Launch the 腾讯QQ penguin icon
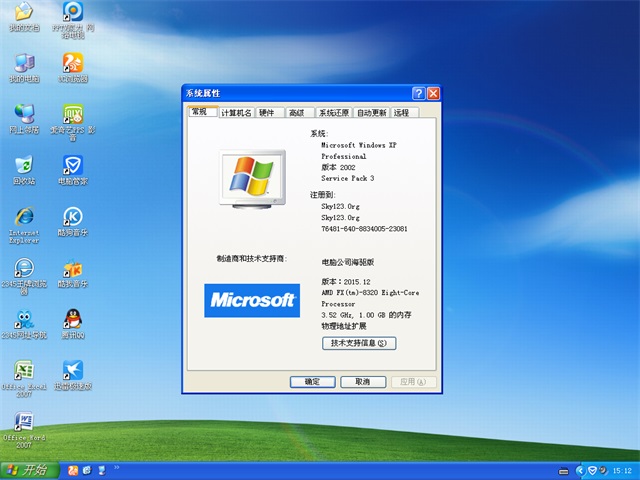This screenshot has width=640, height=480. [72, 321]
